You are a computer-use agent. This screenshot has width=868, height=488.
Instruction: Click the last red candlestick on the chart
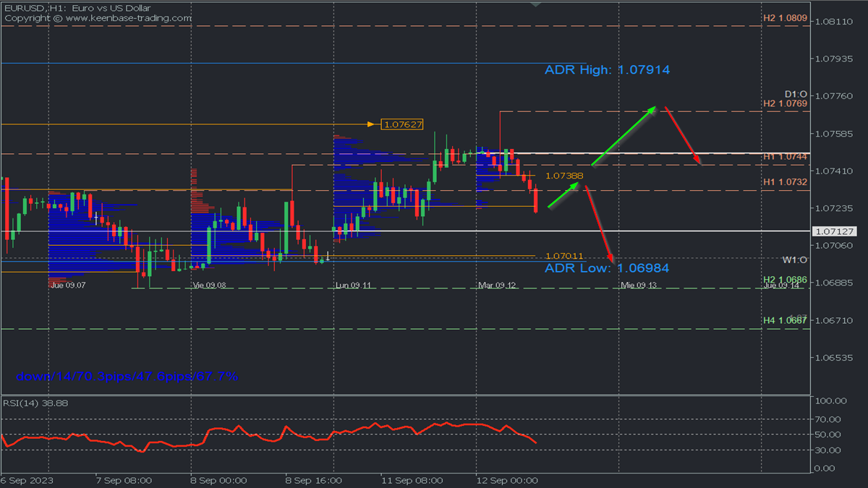[536, 200]
